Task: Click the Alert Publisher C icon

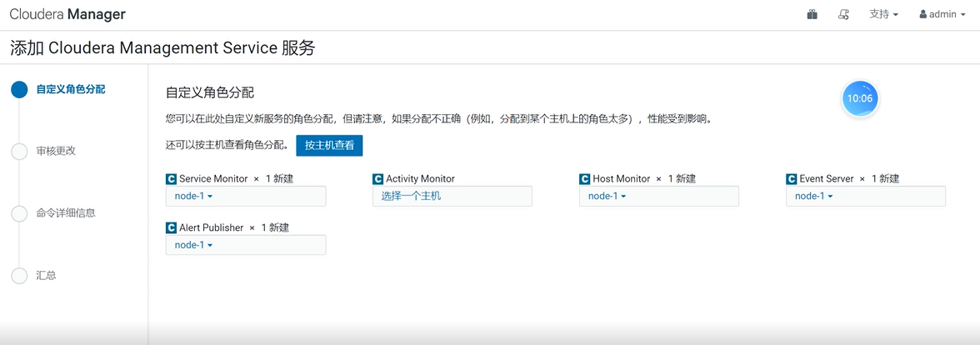Action: click(x=172, y=228)
